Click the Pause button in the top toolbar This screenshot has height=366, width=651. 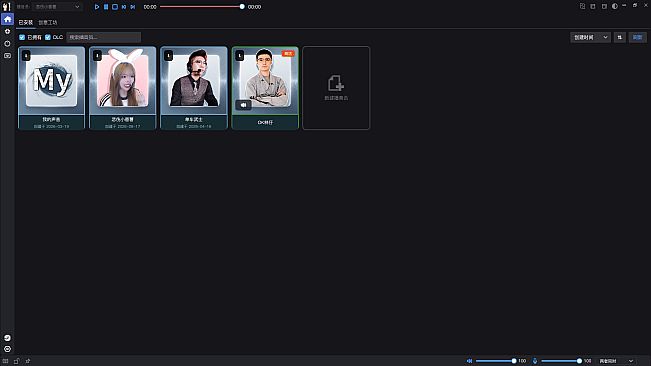pos(106,7)
